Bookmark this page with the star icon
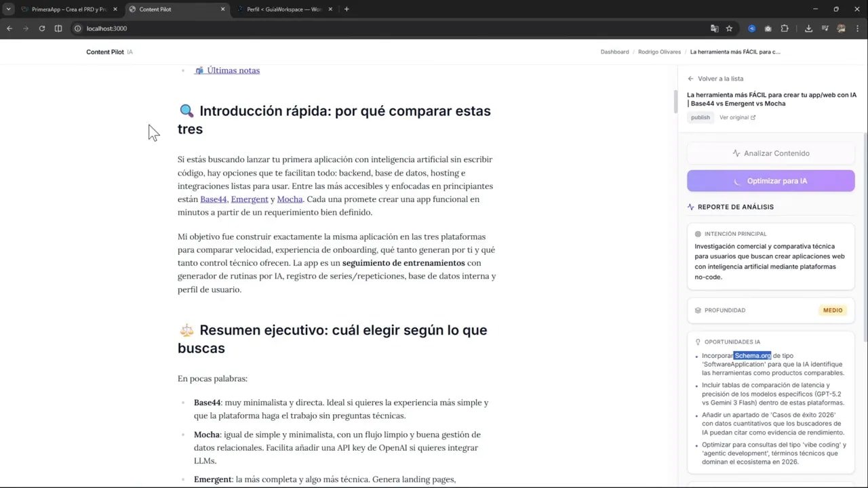The image size is (868, 488). pos(729,28)
